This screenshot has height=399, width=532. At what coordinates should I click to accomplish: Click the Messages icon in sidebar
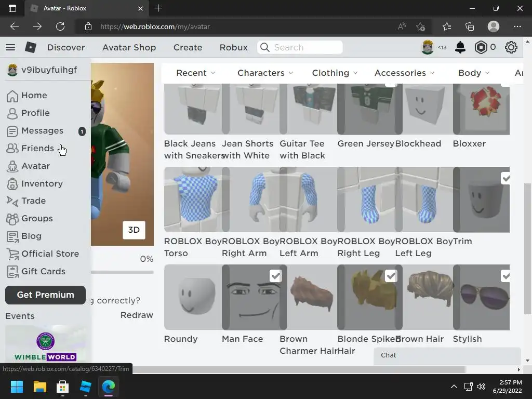click(12, 131)
